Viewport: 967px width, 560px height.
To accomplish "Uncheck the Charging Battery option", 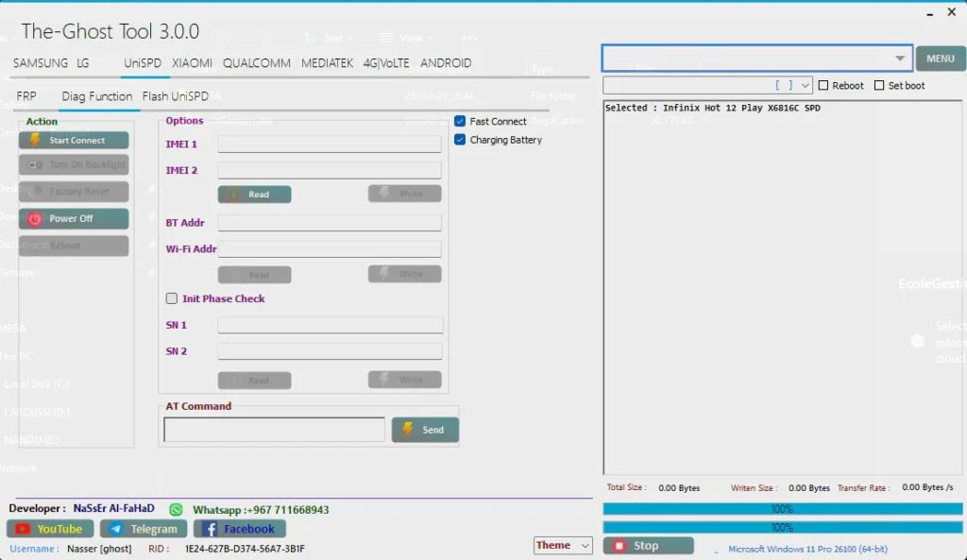I will 460,140.
